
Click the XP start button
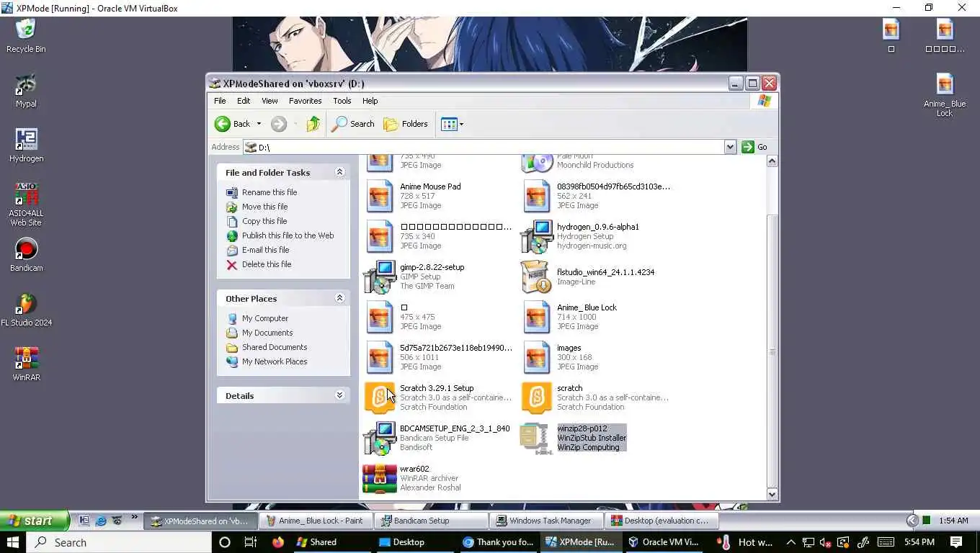pyautogui.click(x=34, y=521)
